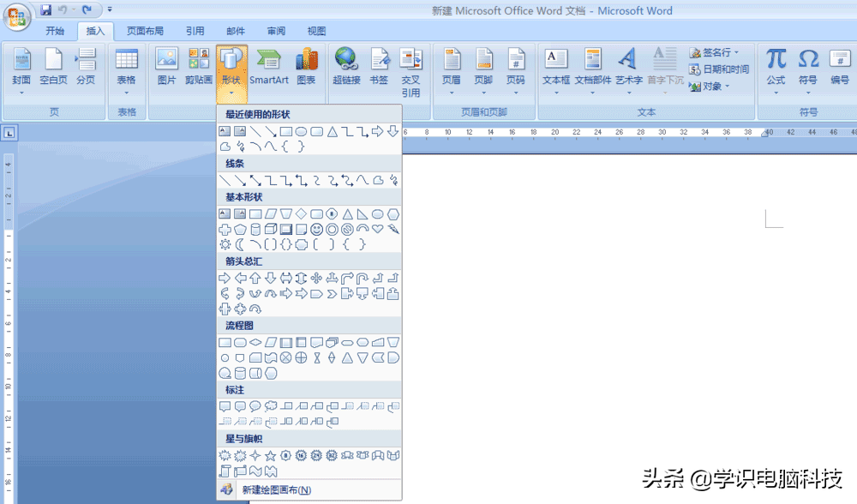The height and width of the screenshot is (504, 857).
Task: Select the cloud callout in 标注
Action: coord(271,406)
